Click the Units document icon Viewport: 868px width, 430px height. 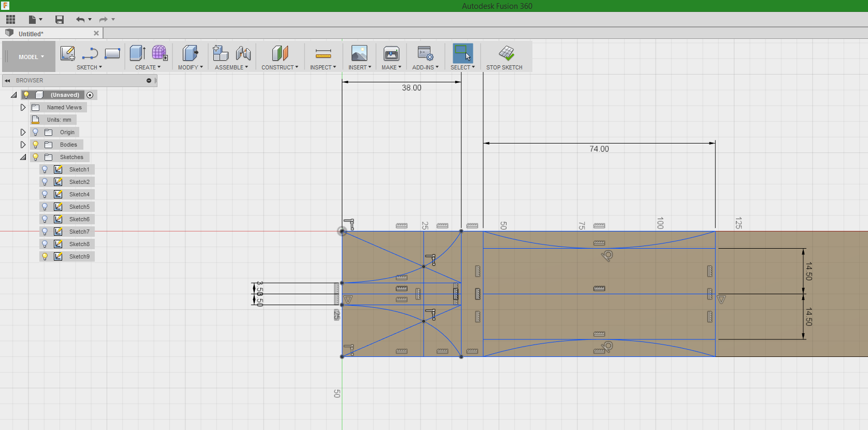(36, 120)
